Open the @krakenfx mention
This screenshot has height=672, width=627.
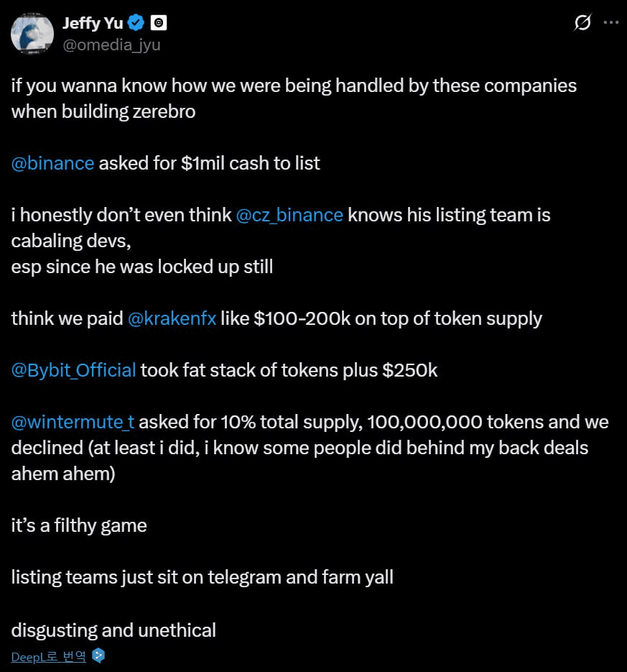172,318
